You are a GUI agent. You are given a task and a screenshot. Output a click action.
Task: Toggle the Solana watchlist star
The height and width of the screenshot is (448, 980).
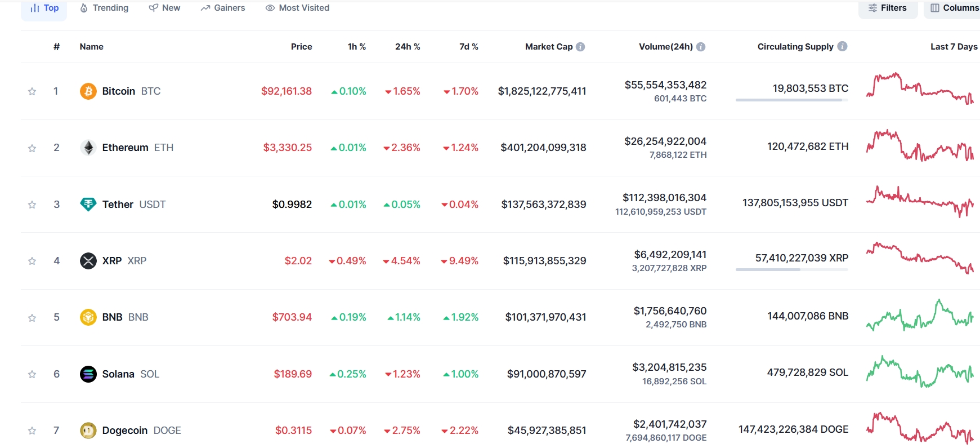point(32,374)
